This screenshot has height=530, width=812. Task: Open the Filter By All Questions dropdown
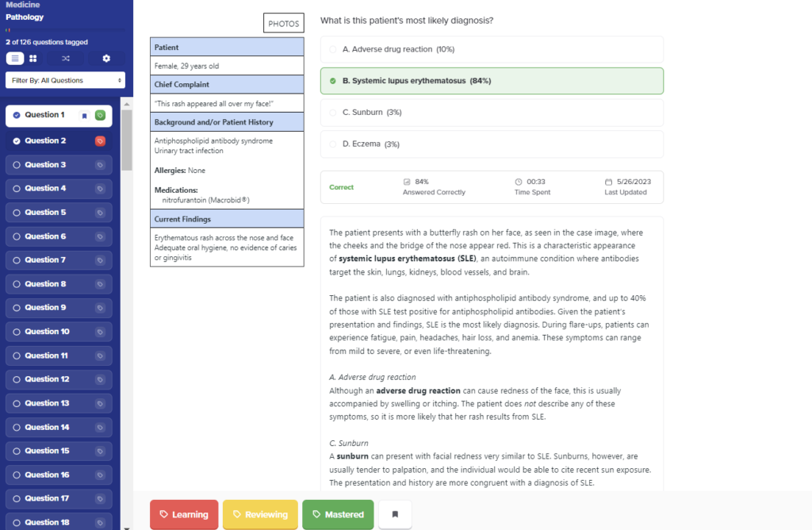(65, 79)
